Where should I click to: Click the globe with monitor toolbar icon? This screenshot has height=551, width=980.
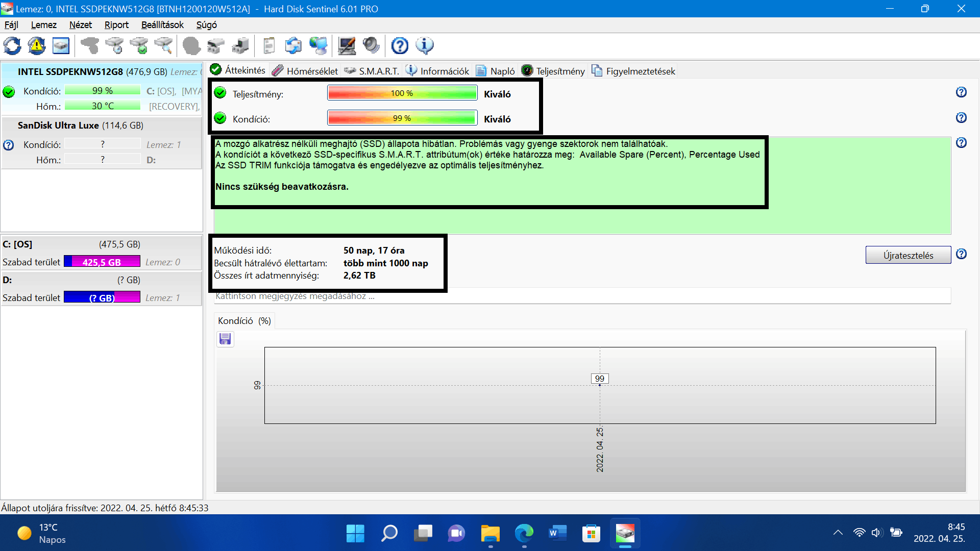coord(318,46)
